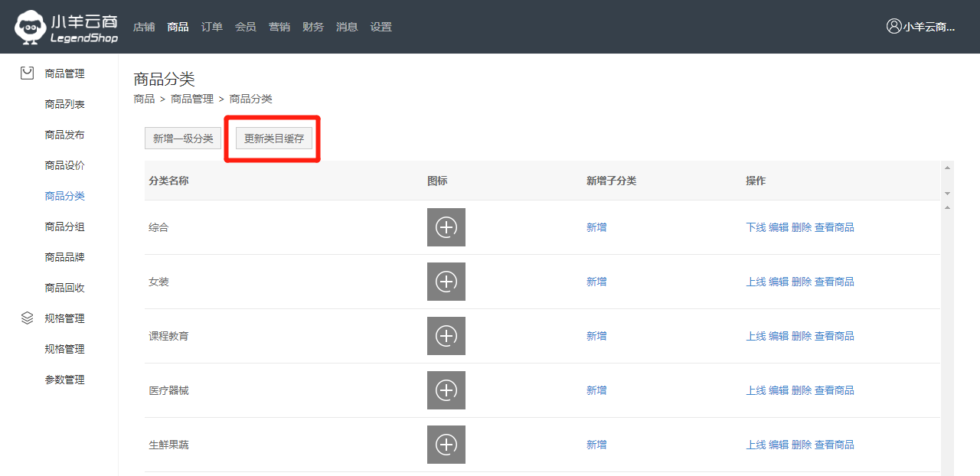Open the 订单 top menu
Screen dimensions: 980x476
(x=211, y=27)
